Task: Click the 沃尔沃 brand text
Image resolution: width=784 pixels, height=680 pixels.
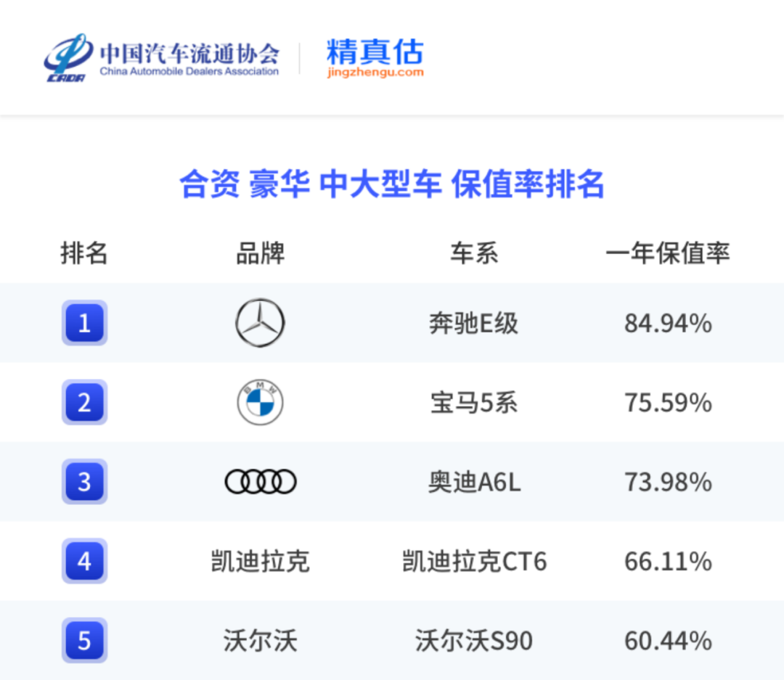Action: (260, 641)
